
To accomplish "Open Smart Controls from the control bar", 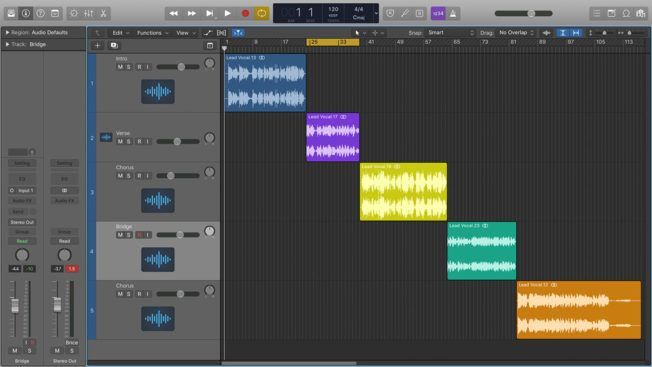I will tap(74, 13).
